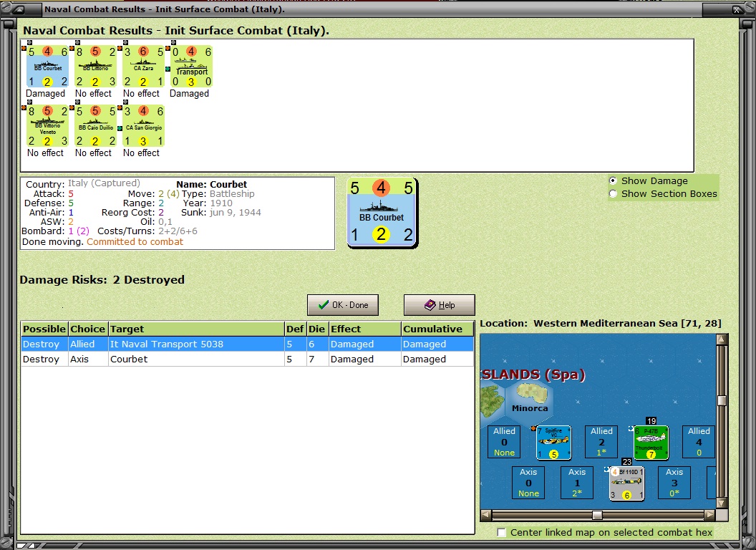This screenshot has height=550, width=756.
Task: Click map horizontal scrollbar left arrow
Action: pos(486,515)
